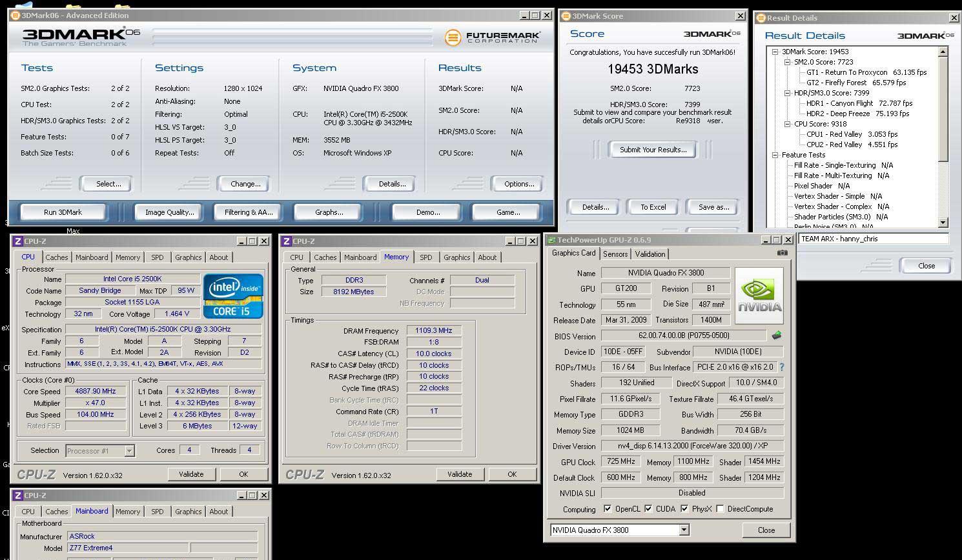Open the About tab in CPU-Z Mainboard window
This screenshot has width=962, height=560.
[x=218, y=511]
